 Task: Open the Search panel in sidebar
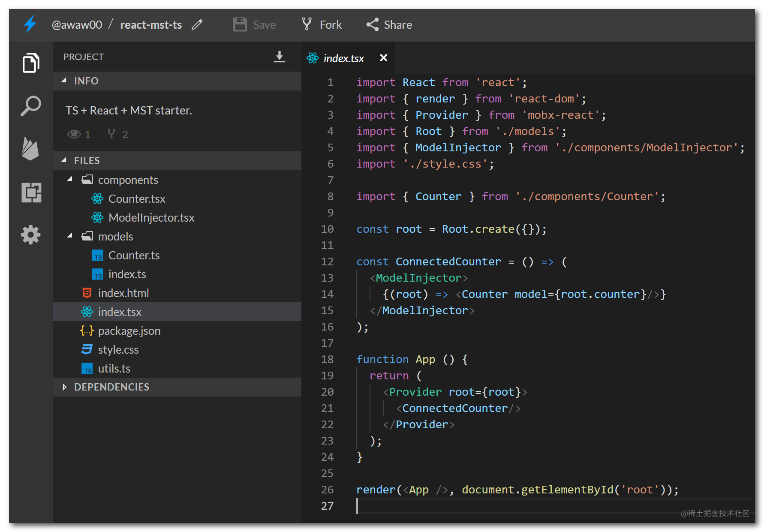point(31,106)
